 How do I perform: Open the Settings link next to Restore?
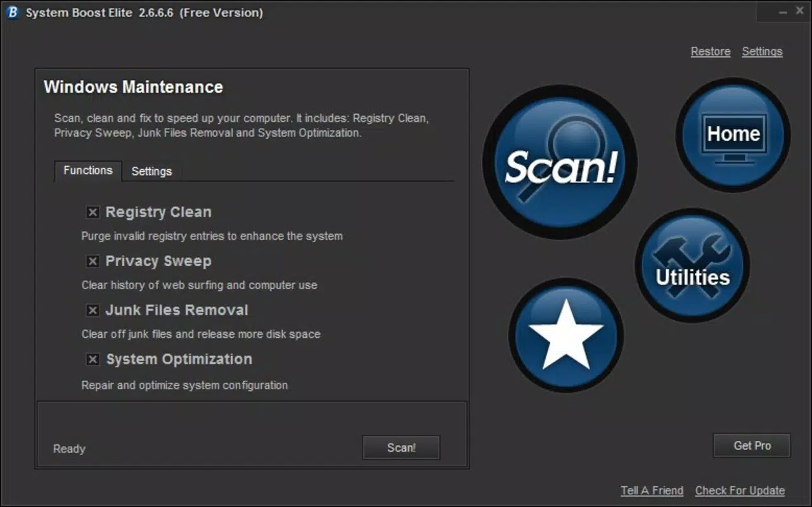point(762,52)
